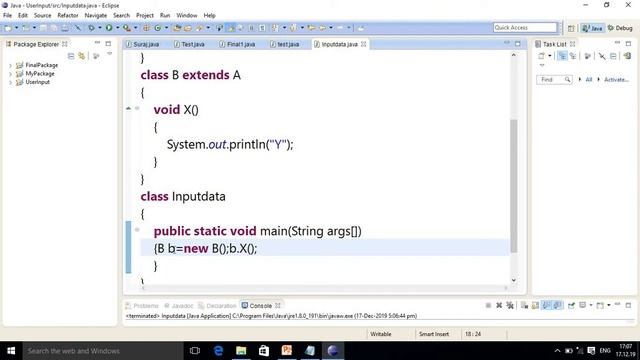Image resolution: width=640 pixels, height=360 pixels.
Task: Click editor scroll down arrow
Action: (x=513, y=280)
